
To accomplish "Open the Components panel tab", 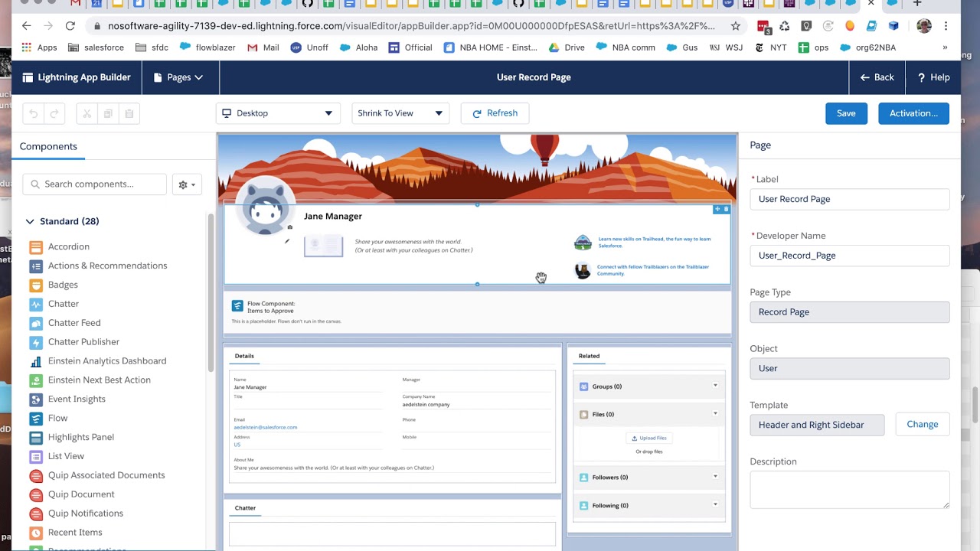I will pyautogui.click(x=48, y=146).
